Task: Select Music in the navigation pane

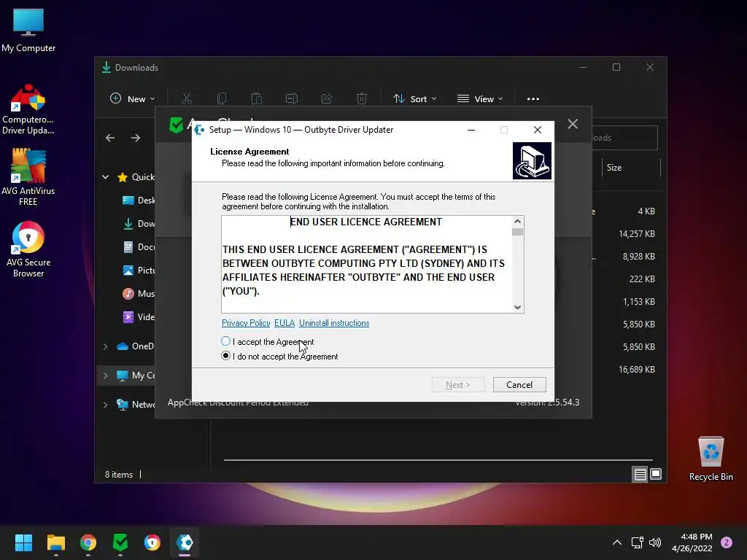Action: pos(138,294)
